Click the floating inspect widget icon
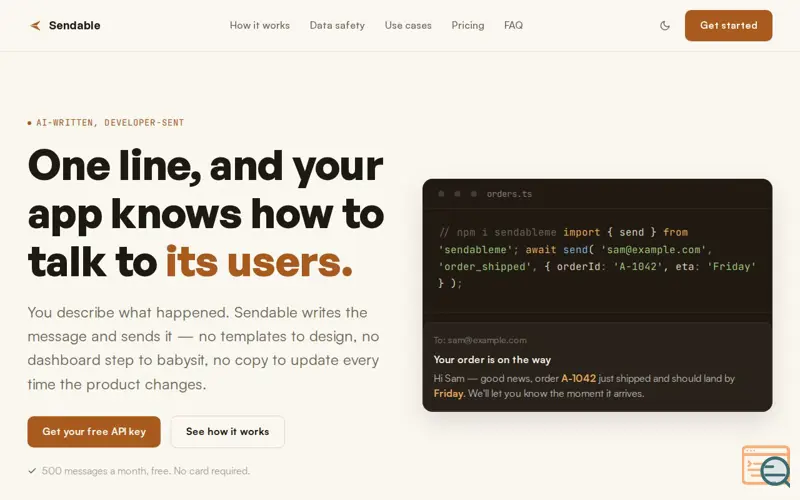 pos(766,465)
